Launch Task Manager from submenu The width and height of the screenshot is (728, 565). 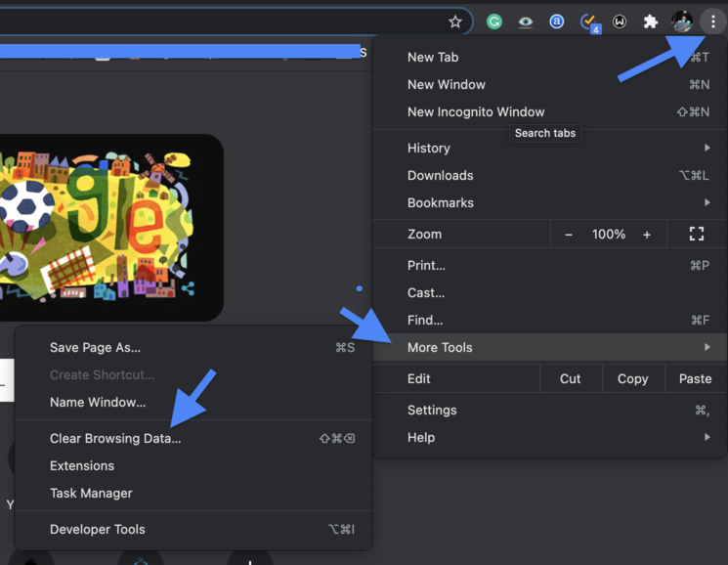pos(193,493)
